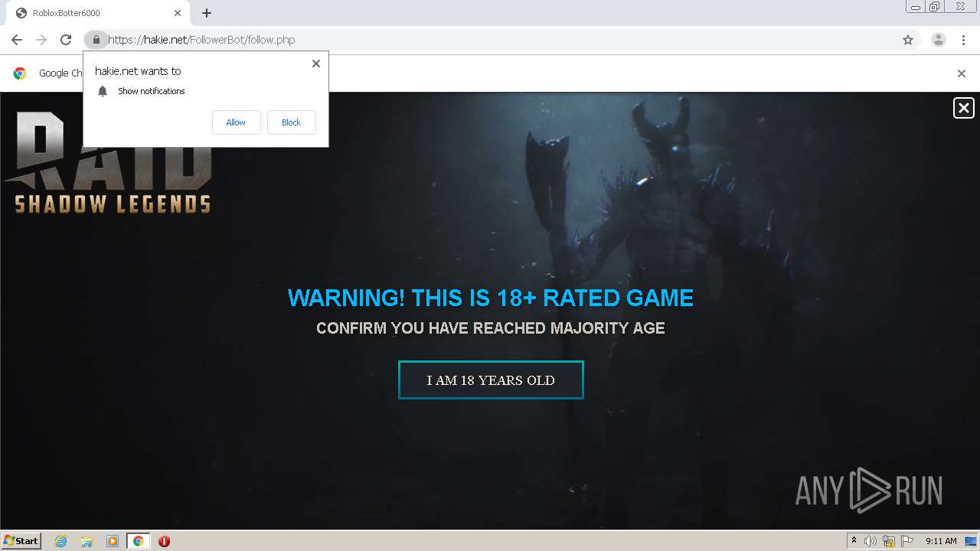Open the Windows Start menu

tap(21, 540)
